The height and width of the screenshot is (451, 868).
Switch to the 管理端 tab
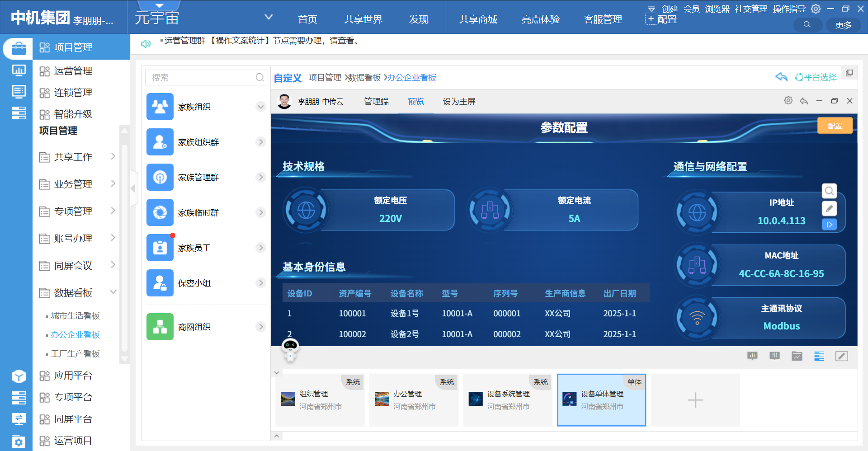(376, 101)
